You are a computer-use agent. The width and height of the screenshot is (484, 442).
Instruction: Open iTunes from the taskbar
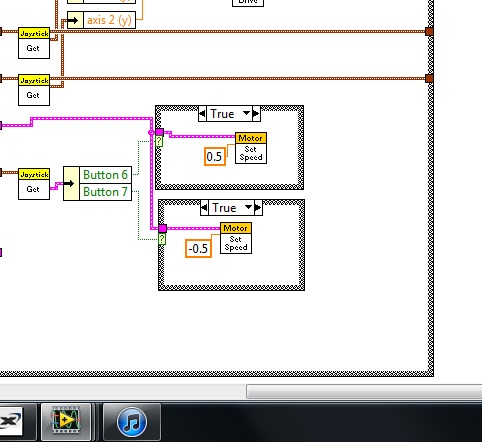tap(132, 422)
